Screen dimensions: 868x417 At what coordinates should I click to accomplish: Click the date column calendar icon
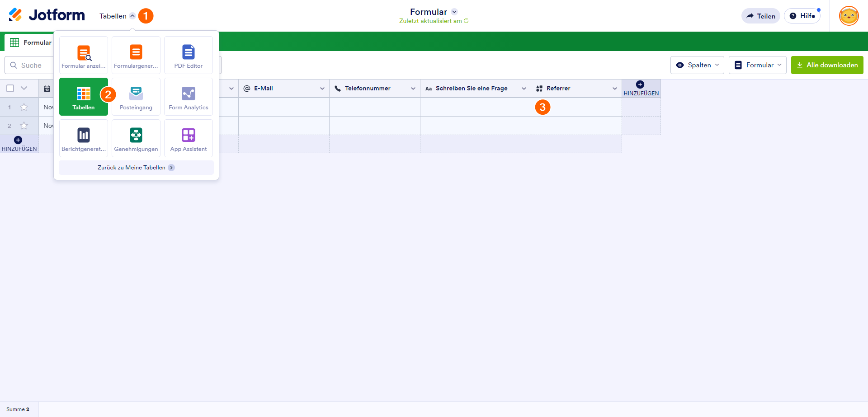pos(47,89)
